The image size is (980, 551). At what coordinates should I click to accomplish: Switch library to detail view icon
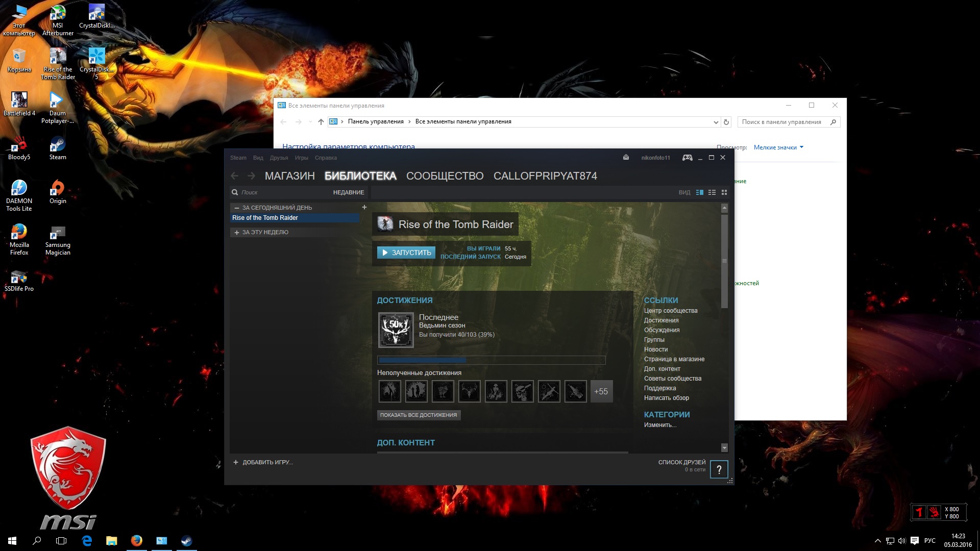(x=699, y=192)
